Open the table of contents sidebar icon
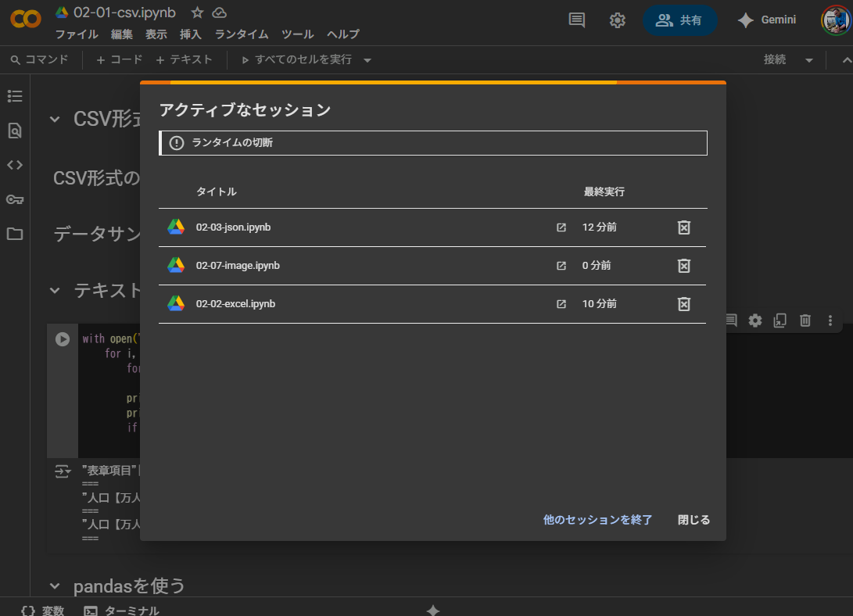853x616 pixels. pyautogui.click(x=15, y=96)
